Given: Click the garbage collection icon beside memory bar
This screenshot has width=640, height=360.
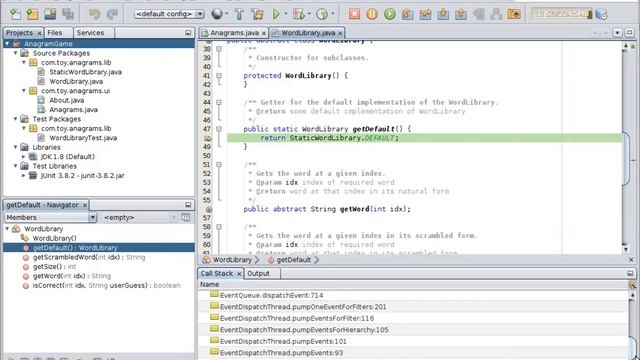Looking at the screenshot, I should [601, 14].
